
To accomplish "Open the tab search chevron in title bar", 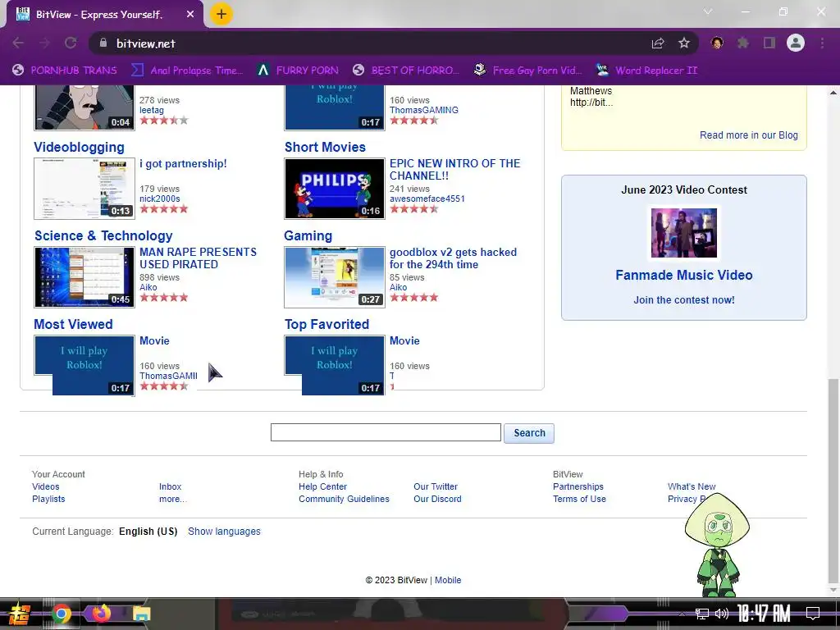I will coord(708,11).
